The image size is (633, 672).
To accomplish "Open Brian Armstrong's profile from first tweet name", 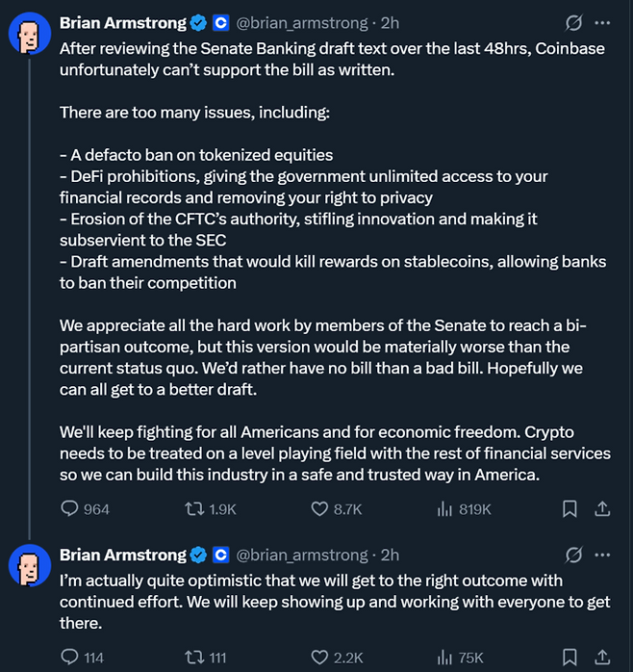I will pos(122,22).
